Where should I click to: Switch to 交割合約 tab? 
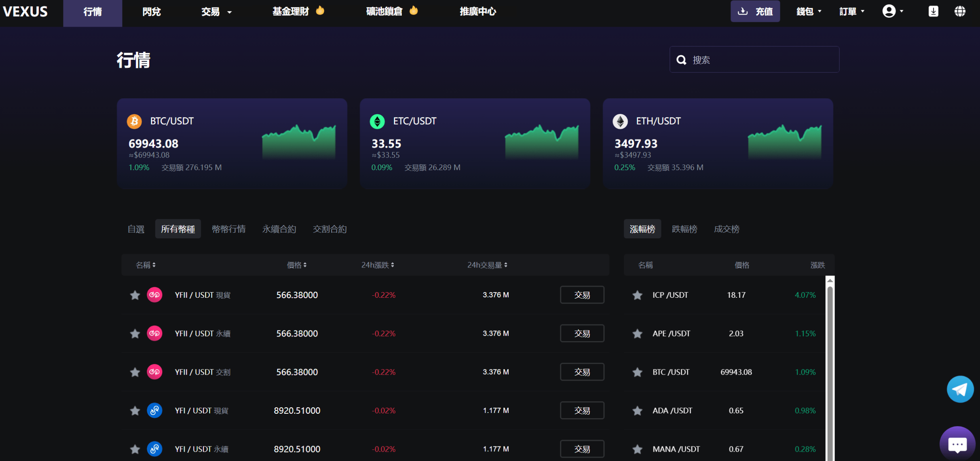point(329,229)
